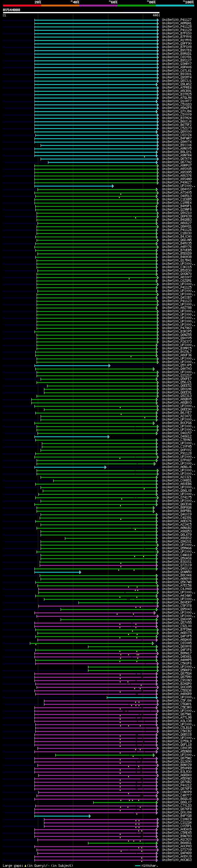Select hit label UniRef100_C6SYD1
The width and height of the screenshot is (197, 868).
click(x=177, y=57)
